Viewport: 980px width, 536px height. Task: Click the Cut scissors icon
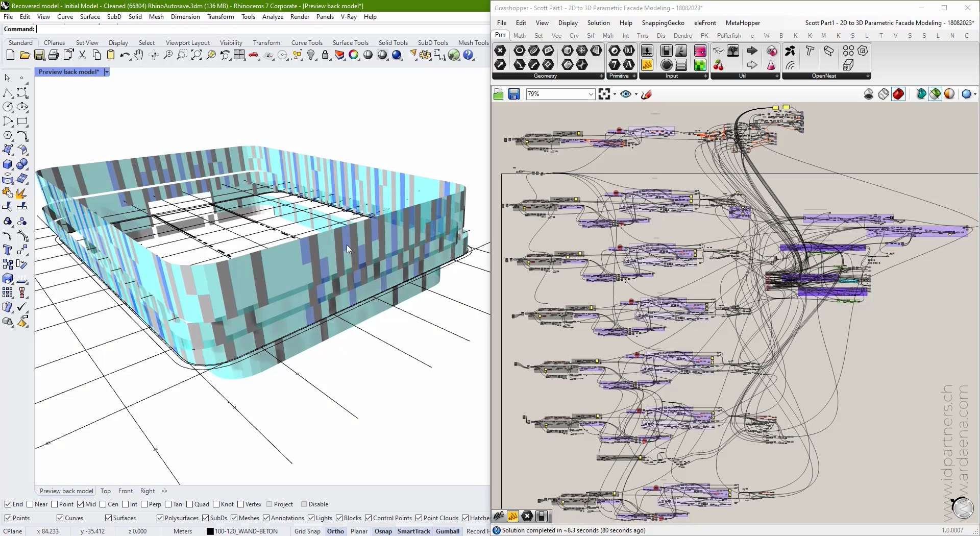[x=82, y=55]
